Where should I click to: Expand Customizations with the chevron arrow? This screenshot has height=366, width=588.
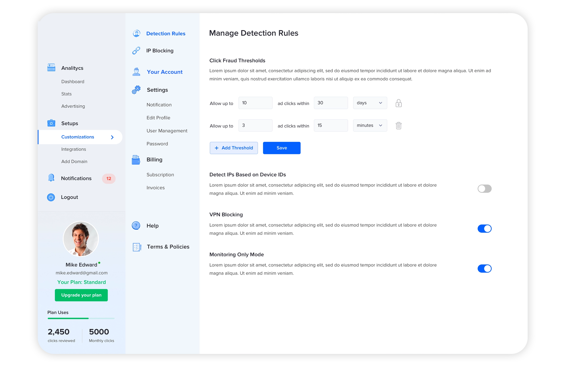point(112,137)
